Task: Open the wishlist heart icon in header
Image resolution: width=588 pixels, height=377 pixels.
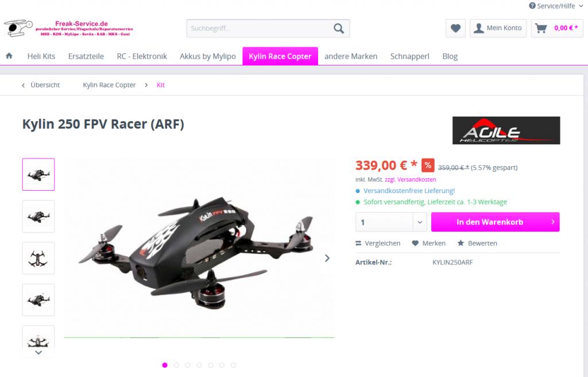Action: 455,28
